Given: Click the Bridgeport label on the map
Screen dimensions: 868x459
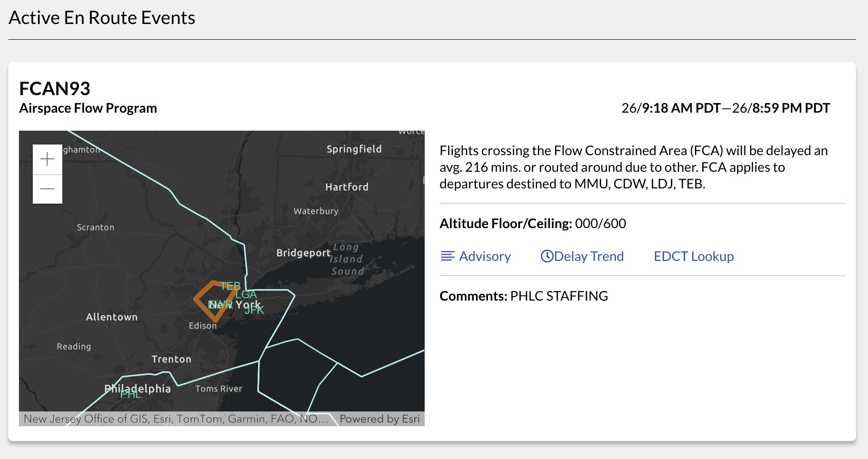Looking at the screenshot, I should [303, 253].
